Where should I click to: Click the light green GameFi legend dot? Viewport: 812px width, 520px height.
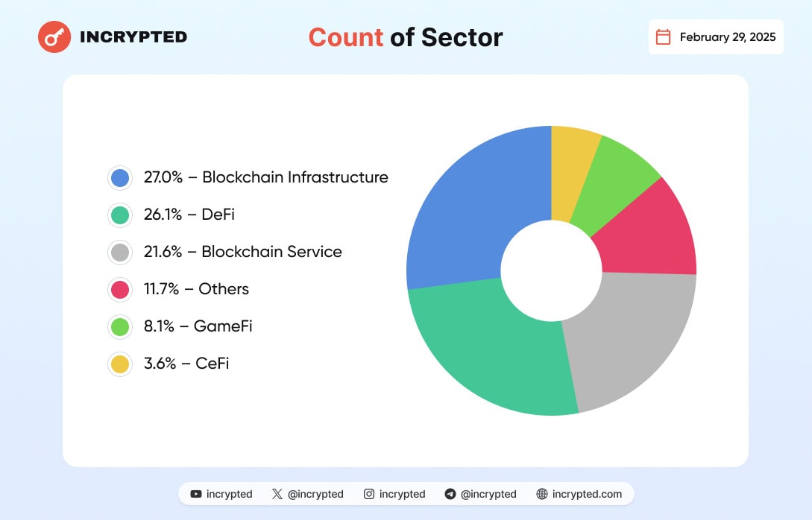120,326
